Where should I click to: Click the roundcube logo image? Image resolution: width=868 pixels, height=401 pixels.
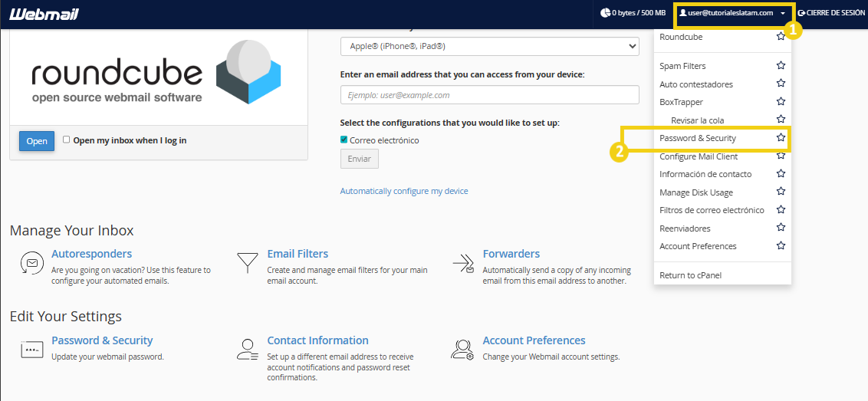(x=156, y=73)
